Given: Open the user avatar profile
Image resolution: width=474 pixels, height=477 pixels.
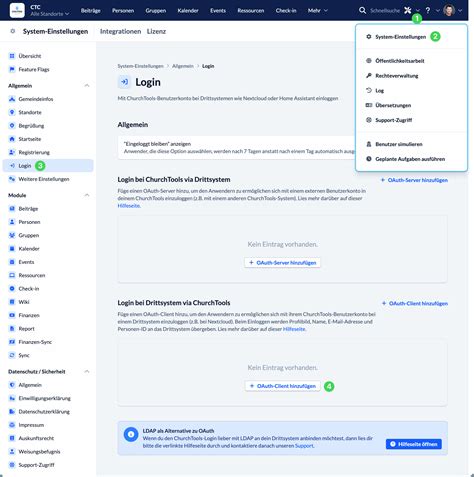Looking at the screenshot, I should coord(449,10).
